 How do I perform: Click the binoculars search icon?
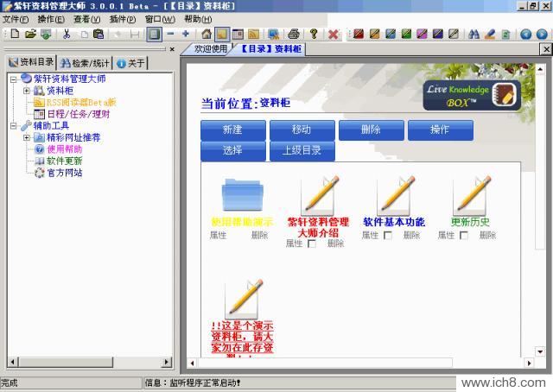474,35
